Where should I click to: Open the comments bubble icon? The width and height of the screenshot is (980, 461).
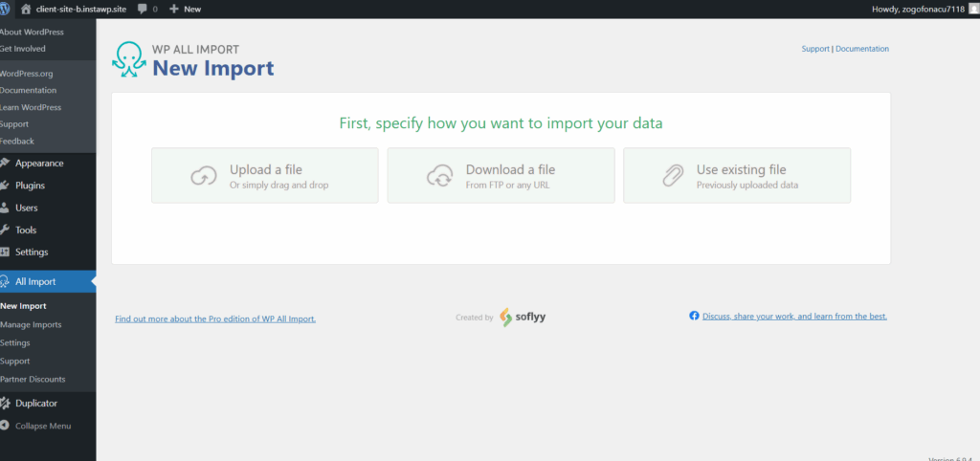(x=143, y=10)
